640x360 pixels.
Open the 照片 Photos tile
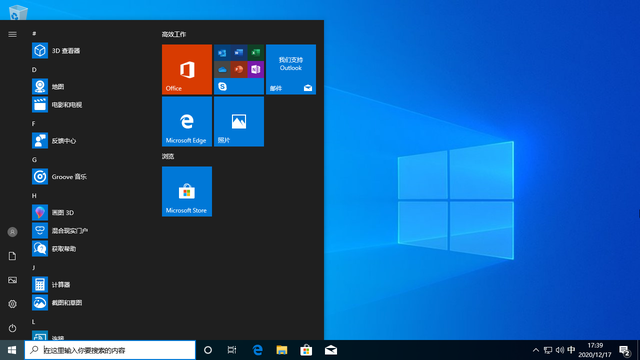click(x=239, y=121)
